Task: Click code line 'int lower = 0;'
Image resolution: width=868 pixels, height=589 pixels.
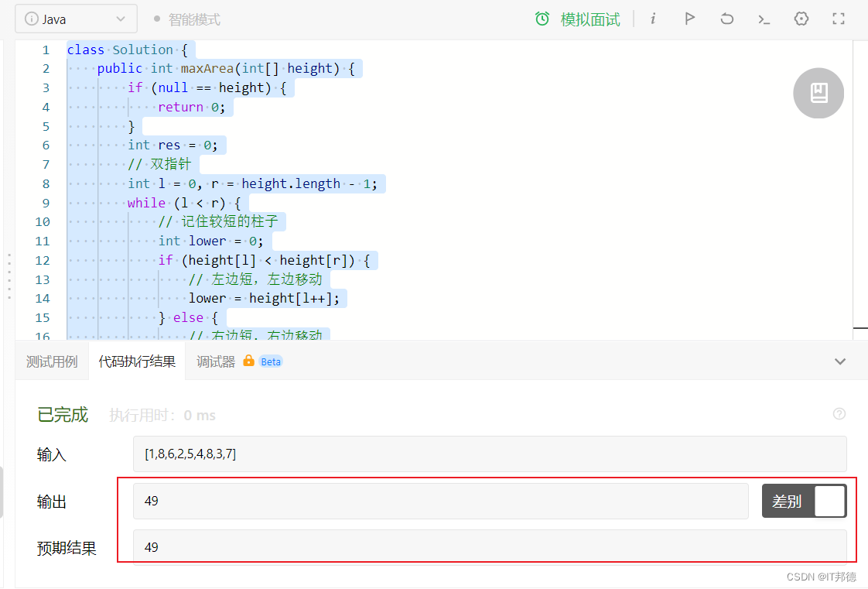Action: tap(211, 241)
